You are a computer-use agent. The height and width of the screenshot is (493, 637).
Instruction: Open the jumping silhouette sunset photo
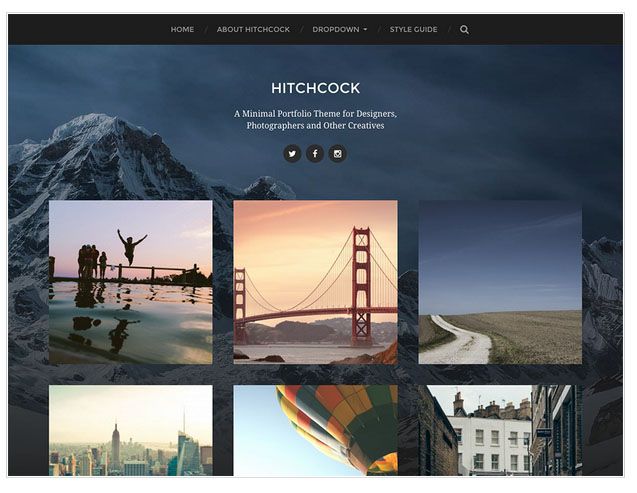click(130, 282)
